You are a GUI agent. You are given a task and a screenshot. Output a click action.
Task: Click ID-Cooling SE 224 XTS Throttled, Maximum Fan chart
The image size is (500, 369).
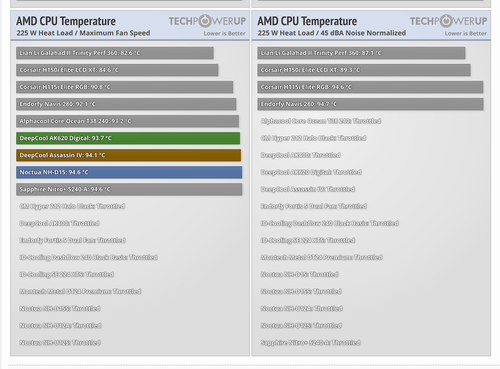[x=67, y=274]
